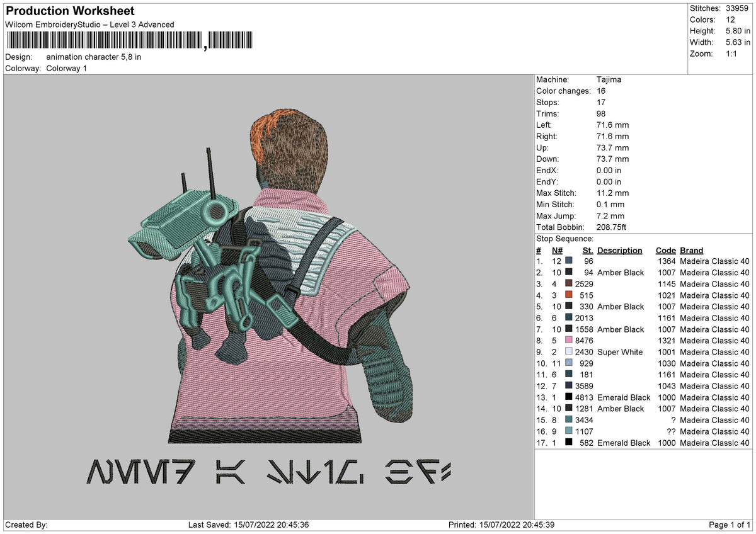Image resolution: width=756 pixels, height=534 pixels.
Task: Click the Zoom value 1:1
Action: [x=731, y=54]
